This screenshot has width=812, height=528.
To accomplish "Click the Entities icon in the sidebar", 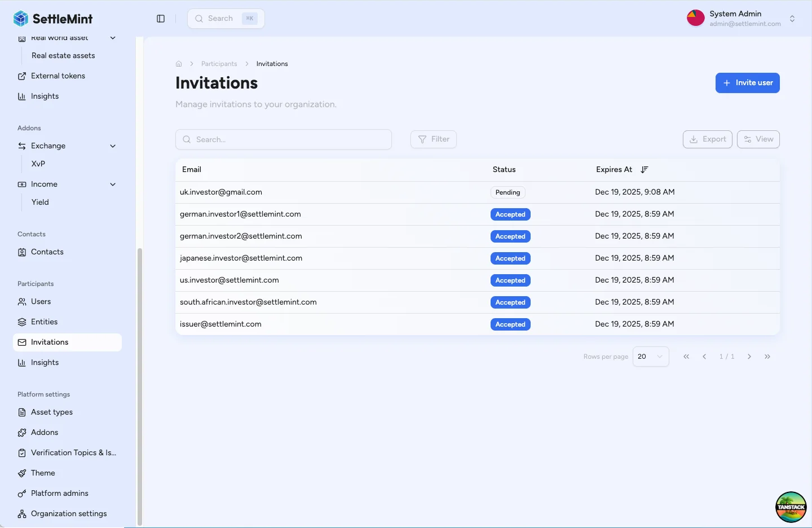I will pos(22,322).
